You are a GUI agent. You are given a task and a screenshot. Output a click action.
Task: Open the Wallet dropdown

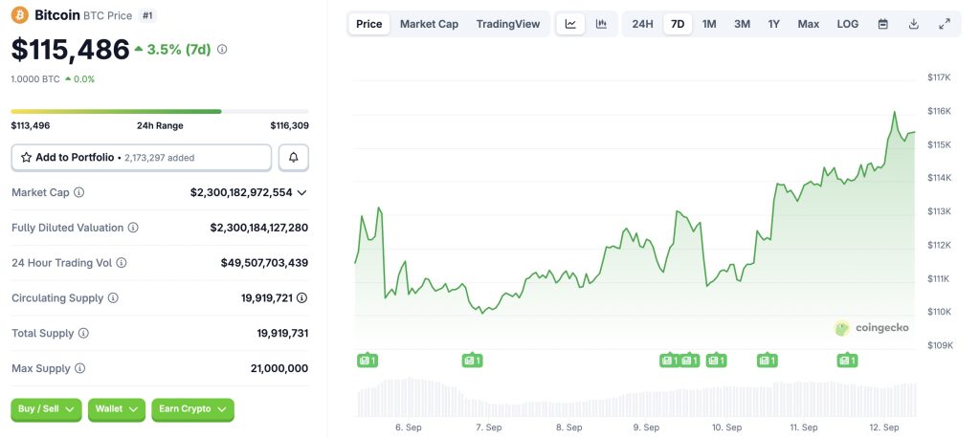click(117, 409)
